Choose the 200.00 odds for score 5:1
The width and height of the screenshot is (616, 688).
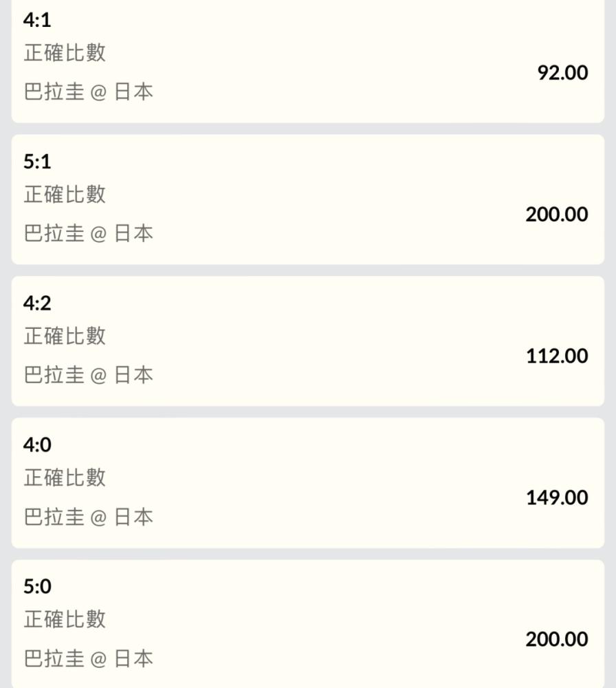coord(557,215)
